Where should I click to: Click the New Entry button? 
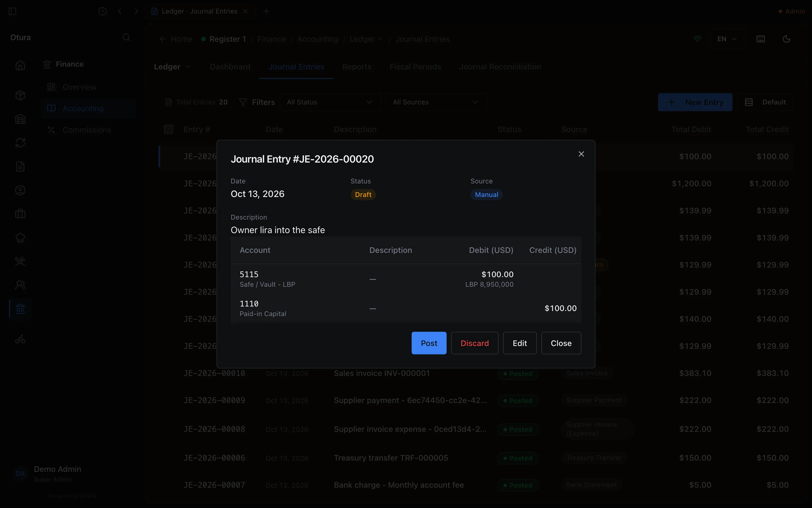click(695, 102)
